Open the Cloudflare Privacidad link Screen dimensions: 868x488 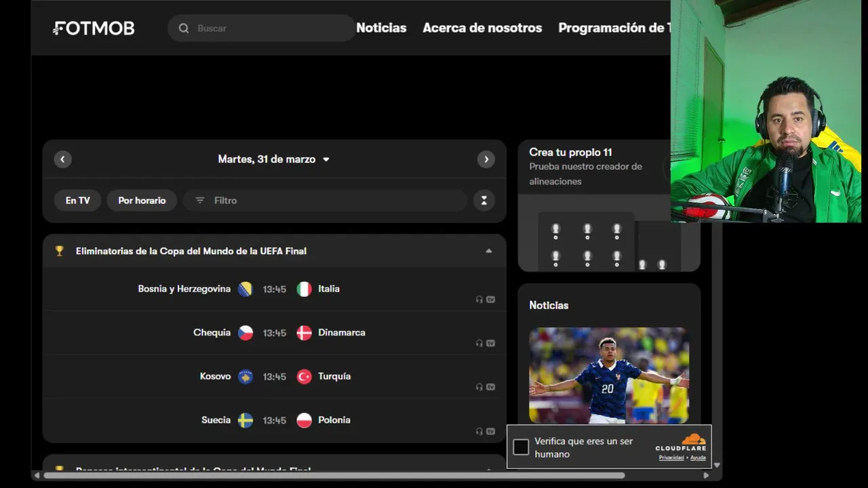[671, 458]
